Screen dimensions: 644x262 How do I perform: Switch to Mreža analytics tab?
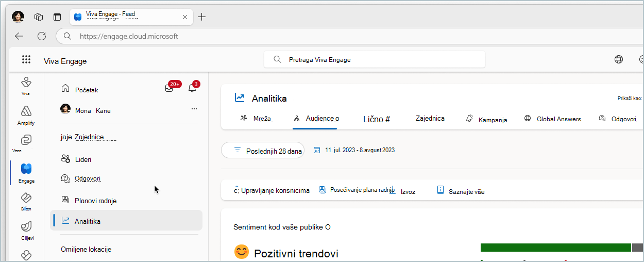(256, 118)
